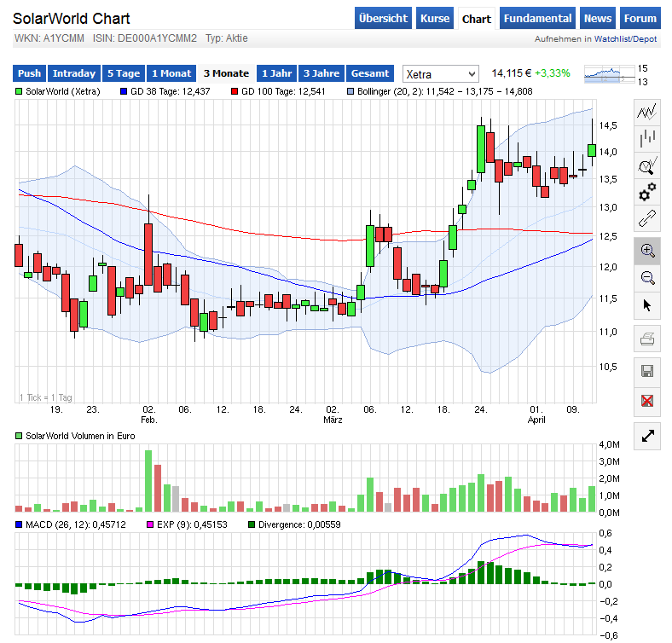This screenshot has width=672, height=643.
Task: Select the 1 Monat timeframe
Action: pyautogui.click(x=171, y=73)
